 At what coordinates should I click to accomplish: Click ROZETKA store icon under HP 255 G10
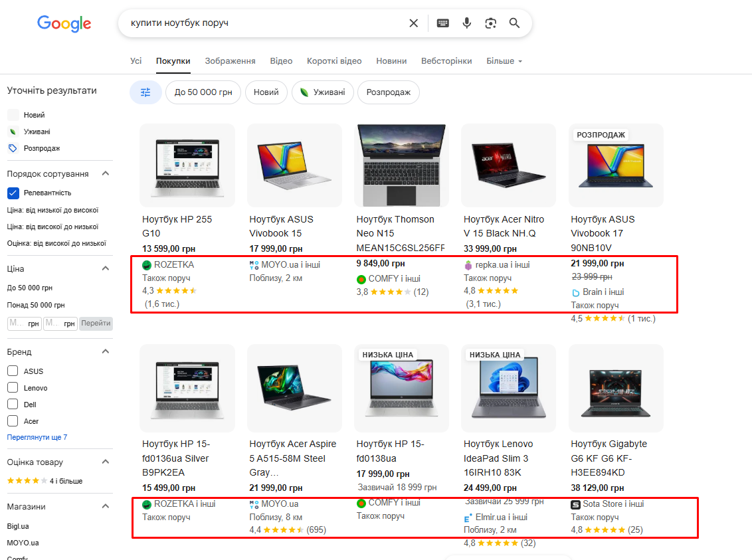pos(147,265)
